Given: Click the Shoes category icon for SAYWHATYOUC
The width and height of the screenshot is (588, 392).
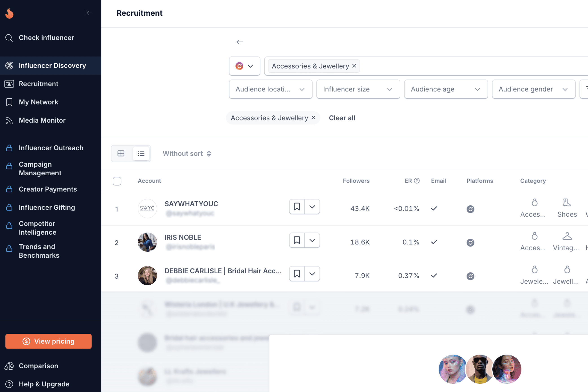Looking at the screenshot, I should pos(567,203).
